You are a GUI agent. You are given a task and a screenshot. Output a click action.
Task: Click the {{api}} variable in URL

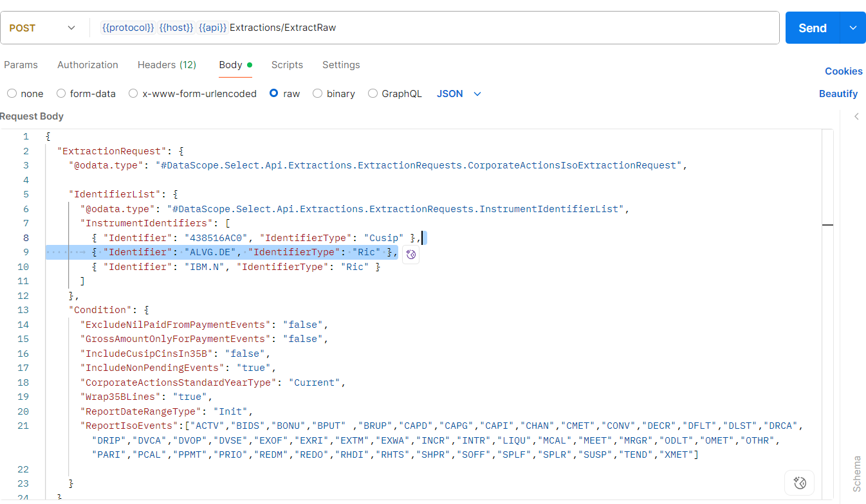212,28
